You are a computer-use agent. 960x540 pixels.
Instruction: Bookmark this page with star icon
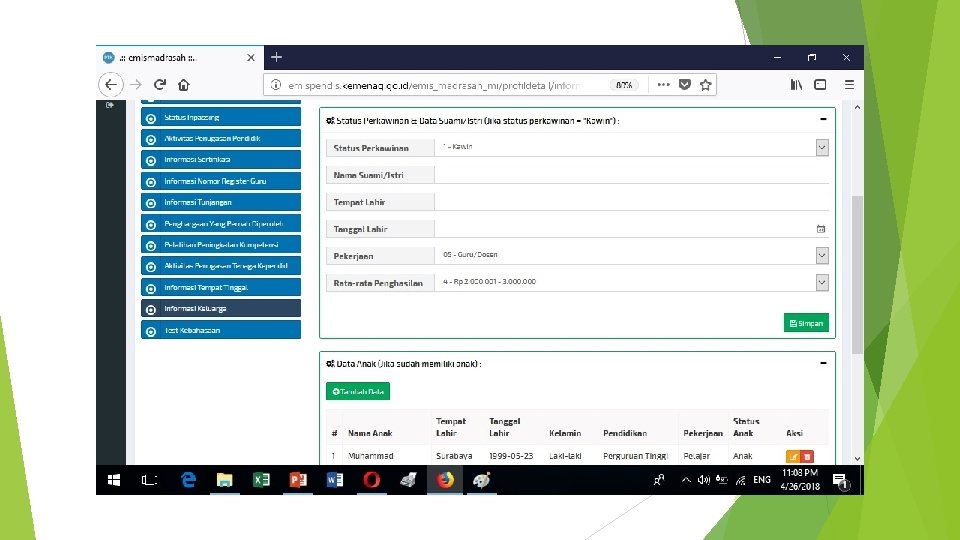pos(706,84)
